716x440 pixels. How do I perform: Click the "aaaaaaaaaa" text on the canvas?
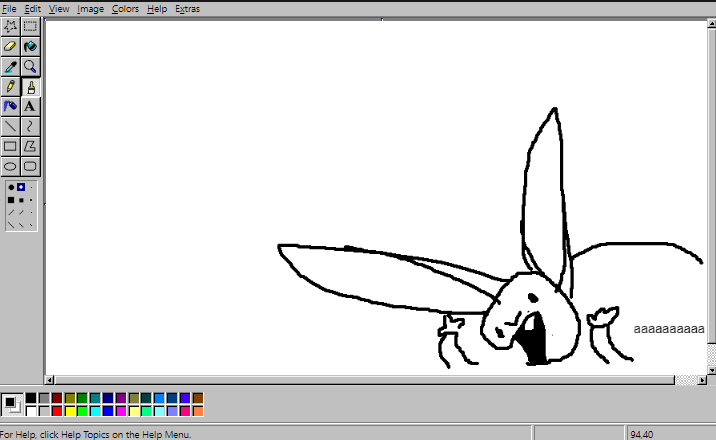(669, 329)
